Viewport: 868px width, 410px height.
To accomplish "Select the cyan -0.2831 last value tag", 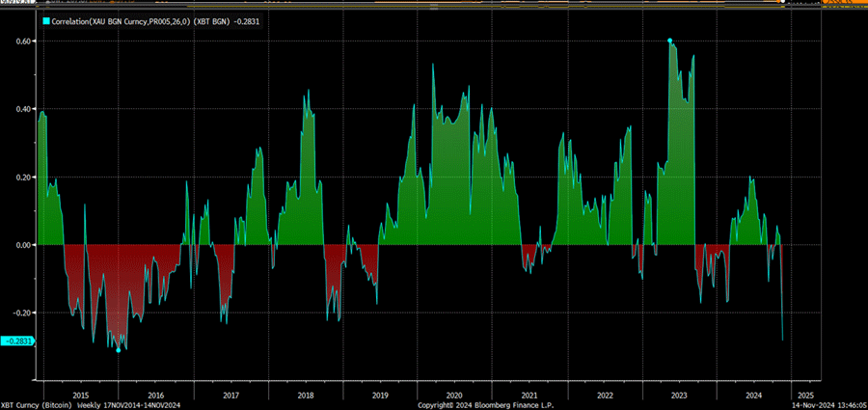I will coord(18,342).
